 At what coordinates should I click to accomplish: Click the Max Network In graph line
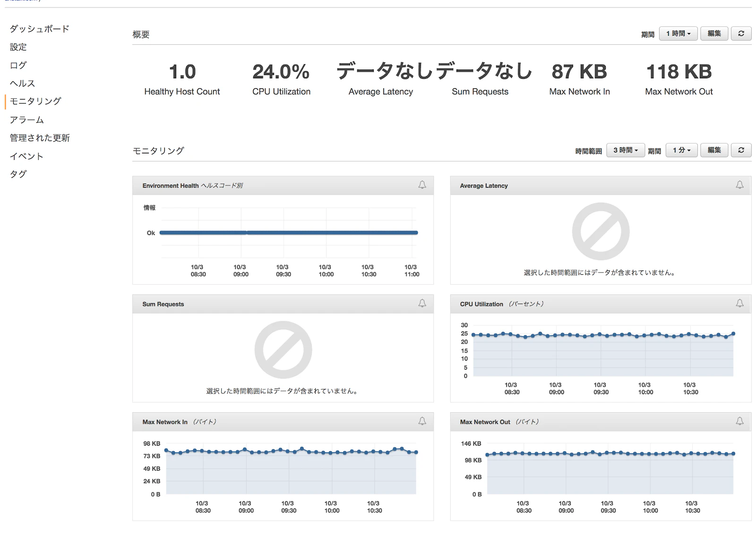click(291, 451)
